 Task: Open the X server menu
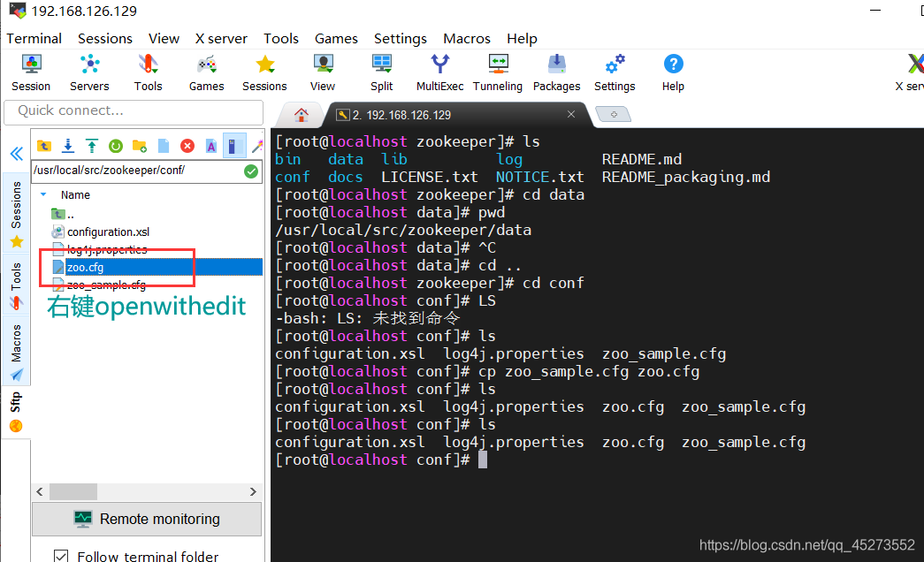tap(221, 38)
